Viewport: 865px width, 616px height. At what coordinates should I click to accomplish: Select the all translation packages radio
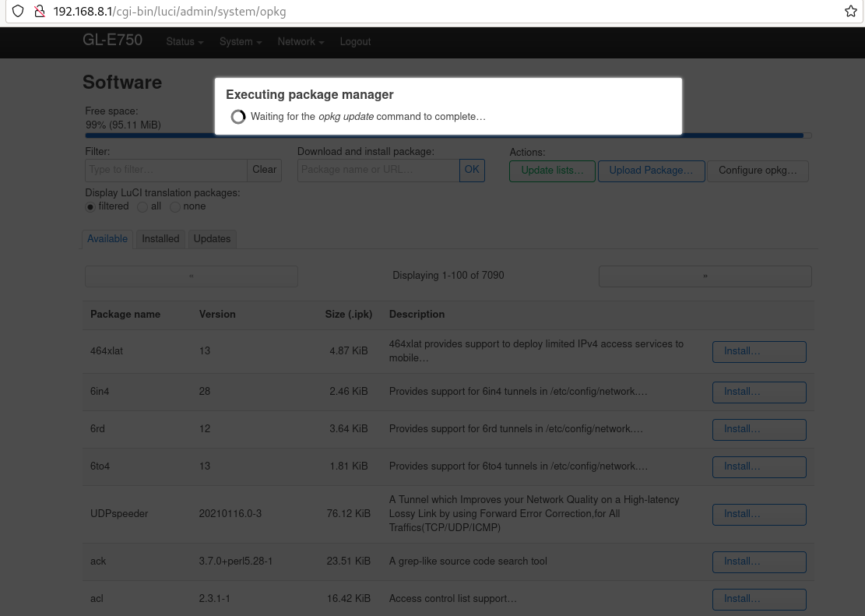tap(142, 207)
